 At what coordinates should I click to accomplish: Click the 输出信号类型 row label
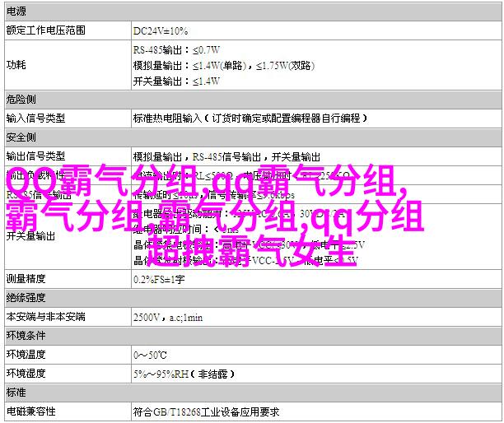35,156
